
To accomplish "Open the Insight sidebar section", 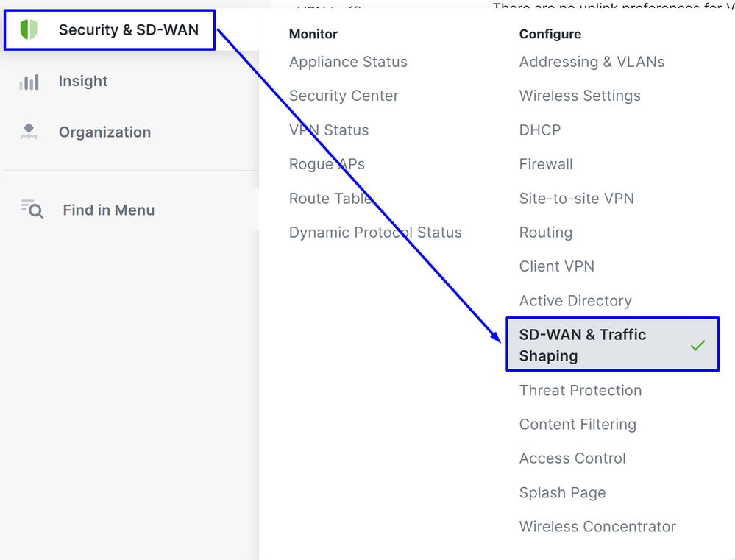I will (83, 82).
